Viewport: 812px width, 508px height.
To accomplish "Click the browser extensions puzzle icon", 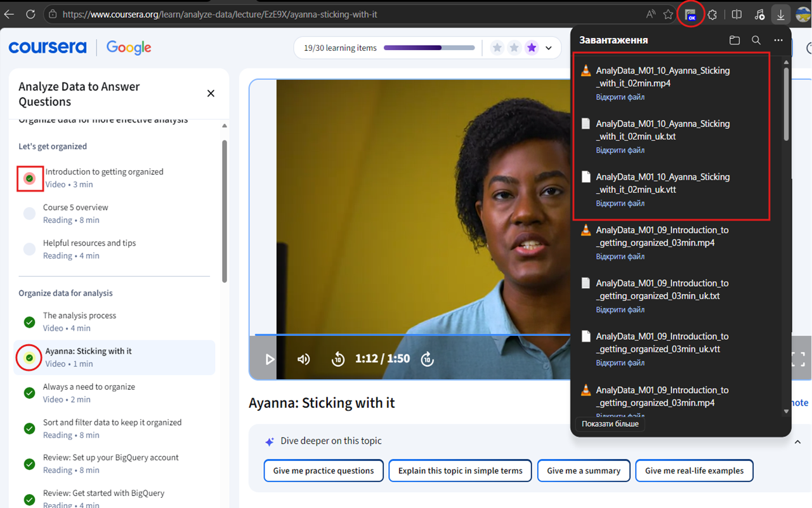I will 712,14.
